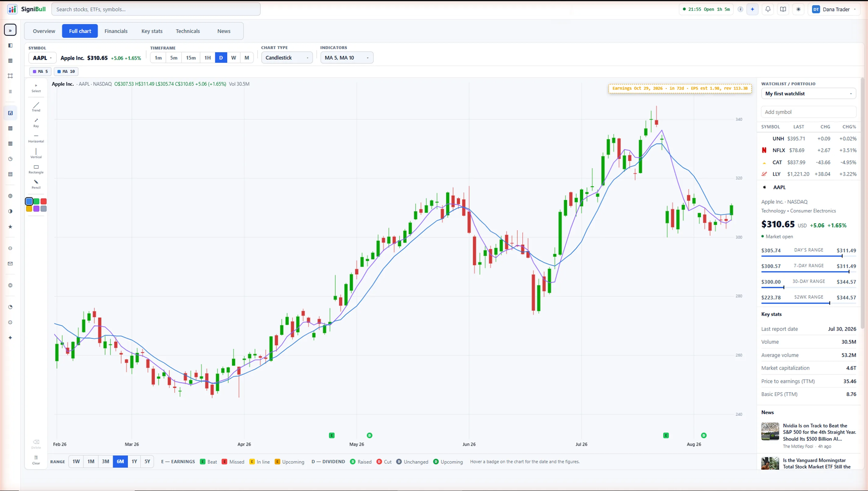868x491 pixels.
Task: Set chart range to 1W
Action: point(76,462)
